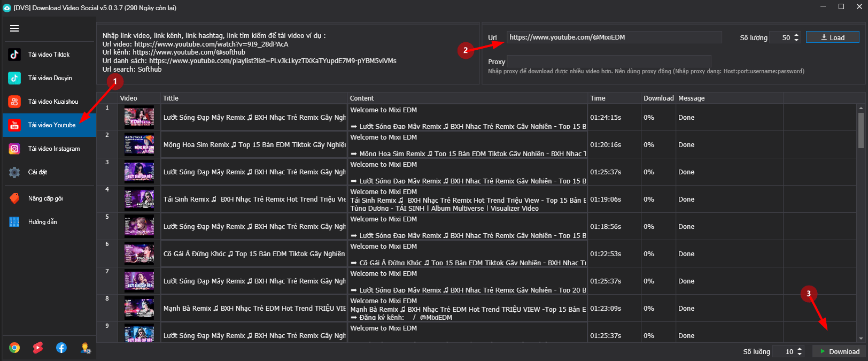Increase the bottom Số lượng value of 10

coord(800,349)
